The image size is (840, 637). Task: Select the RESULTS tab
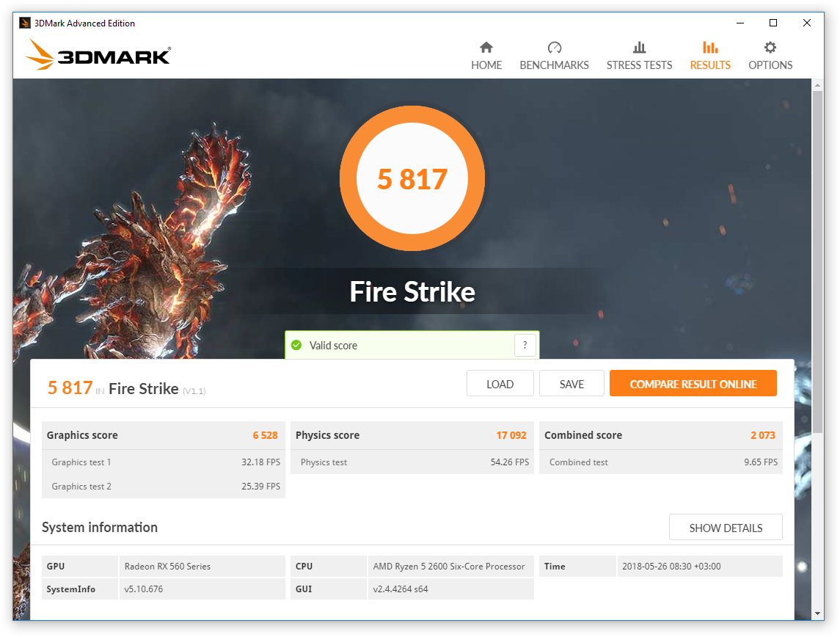click(x=710, y=56)
